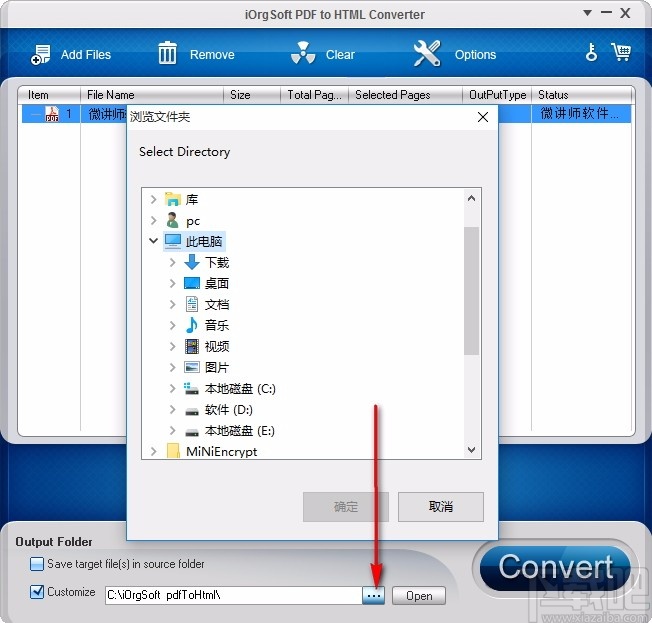
Task: Expand the 本地磁盘 (E:) node
Action: click(x=173, y=430)
